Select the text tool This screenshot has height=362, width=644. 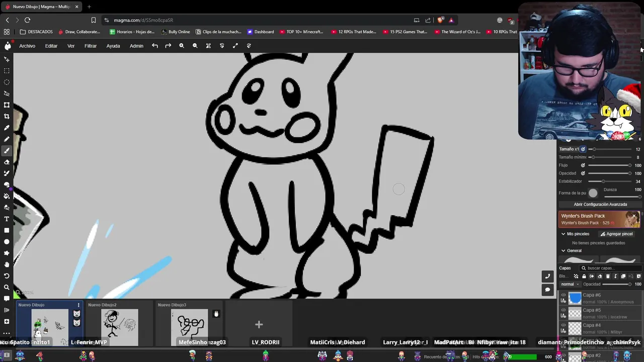tap(7, 219)
